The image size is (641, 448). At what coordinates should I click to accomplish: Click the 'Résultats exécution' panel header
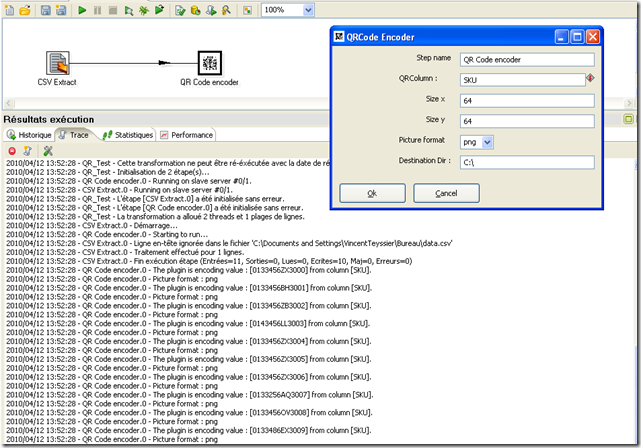[49, 119]
